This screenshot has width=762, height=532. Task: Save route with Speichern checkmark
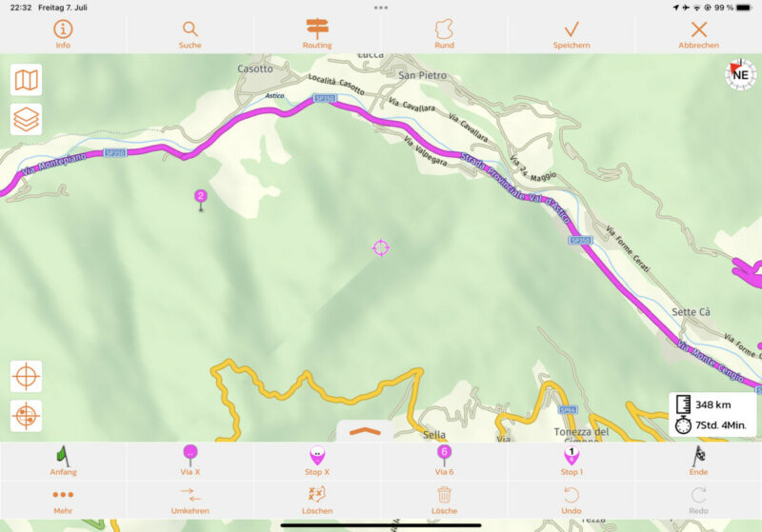tap(571, 34)
